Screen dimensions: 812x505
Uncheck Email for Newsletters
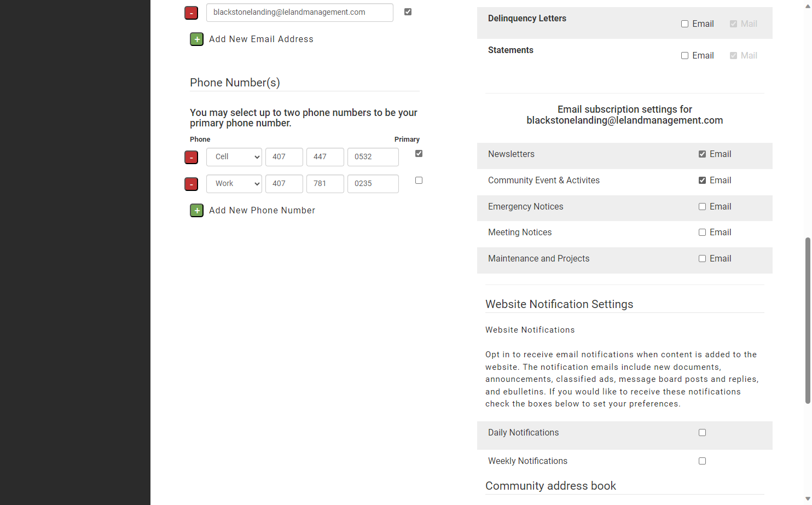(x=702, y=154)
